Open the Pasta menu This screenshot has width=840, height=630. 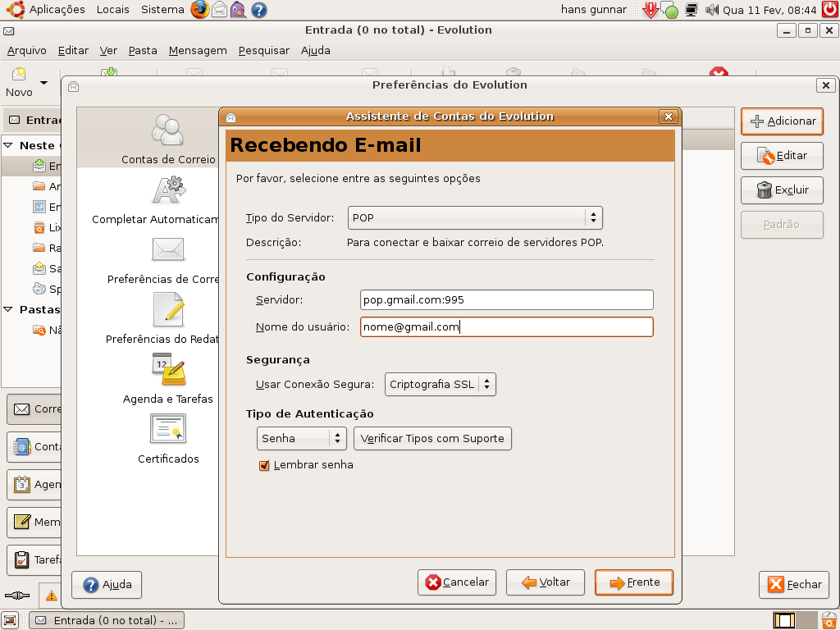143,50
